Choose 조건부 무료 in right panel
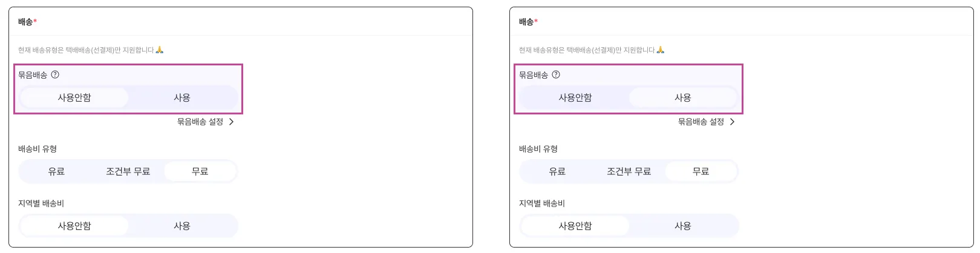Screen dimensions: 980x253 (629, 171)
